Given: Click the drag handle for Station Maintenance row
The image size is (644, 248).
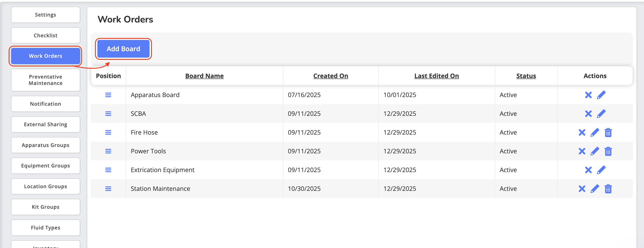Looking at the screenshot, I should tap(108, 189).
